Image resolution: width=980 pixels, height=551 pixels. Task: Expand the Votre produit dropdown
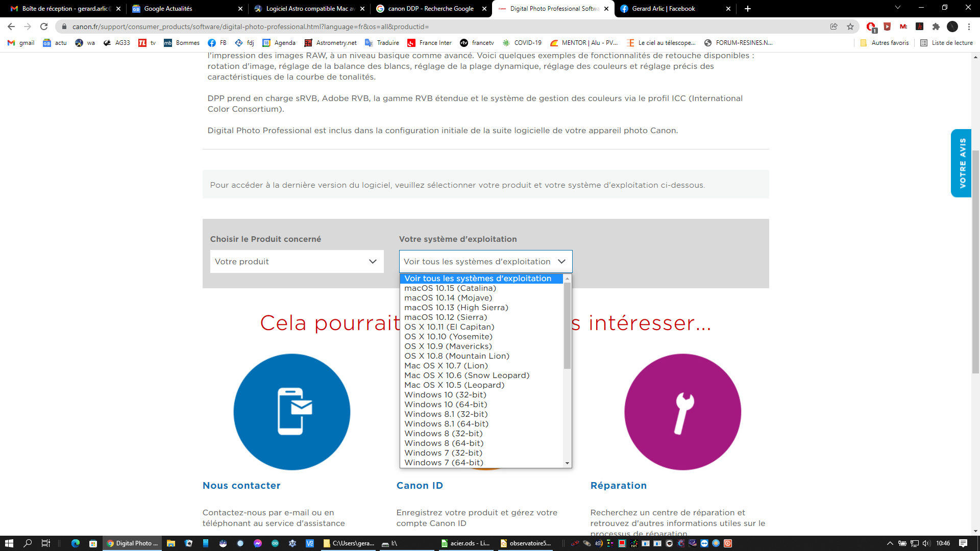[297, 262]
